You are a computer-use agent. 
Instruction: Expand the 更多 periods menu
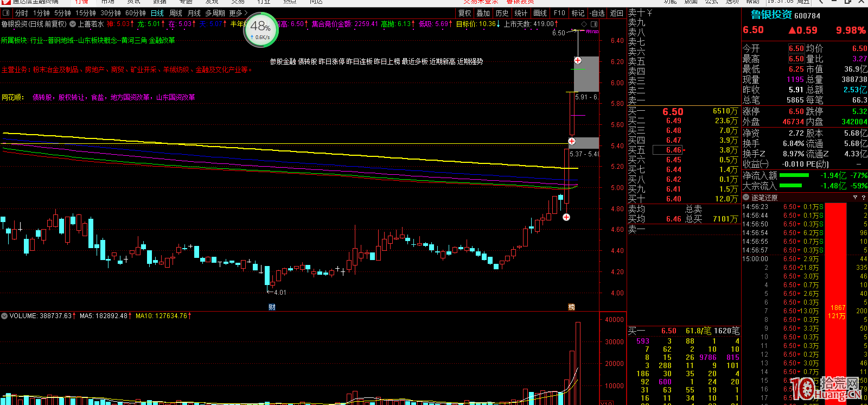coord(238,13)
